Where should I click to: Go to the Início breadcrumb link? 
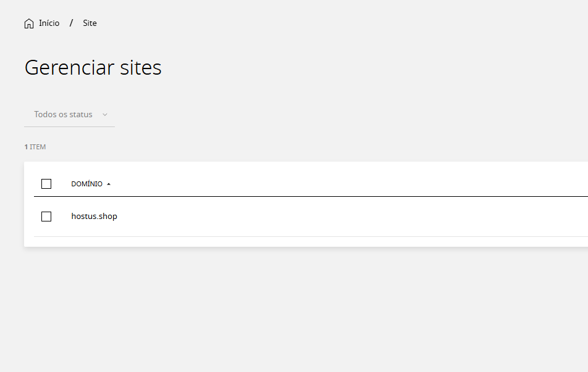[x=49, y=23]
